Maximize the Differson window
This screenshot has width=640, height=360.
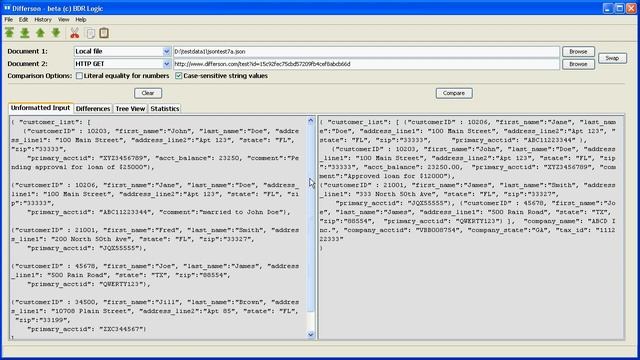point(619,8)
